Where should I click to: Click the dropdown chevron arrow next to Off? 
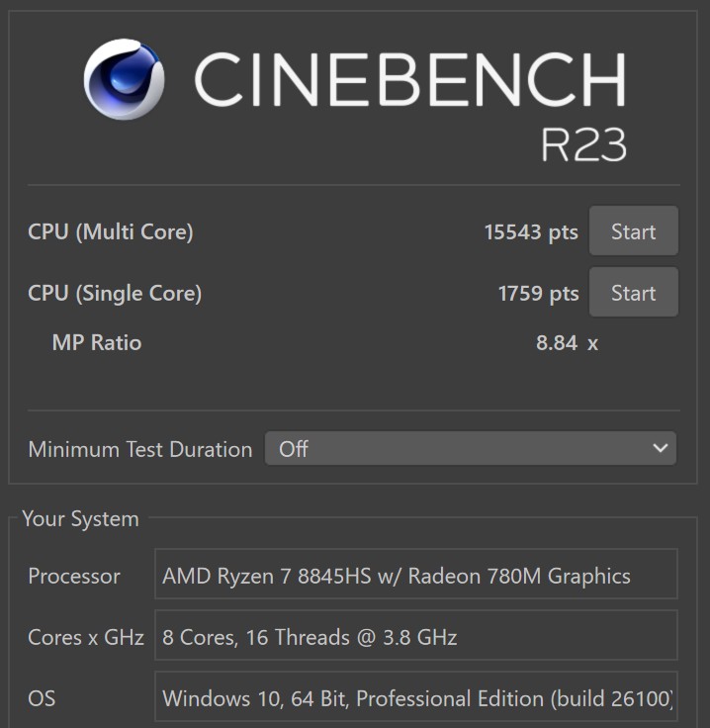661,448
